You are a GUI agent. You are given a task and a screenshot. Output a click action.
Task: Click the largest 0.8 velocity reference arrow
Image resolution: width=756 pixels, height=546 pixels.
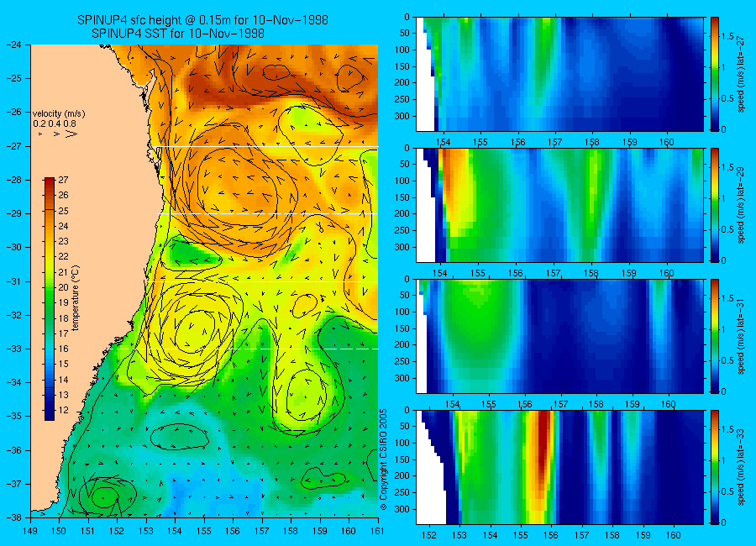71,134
